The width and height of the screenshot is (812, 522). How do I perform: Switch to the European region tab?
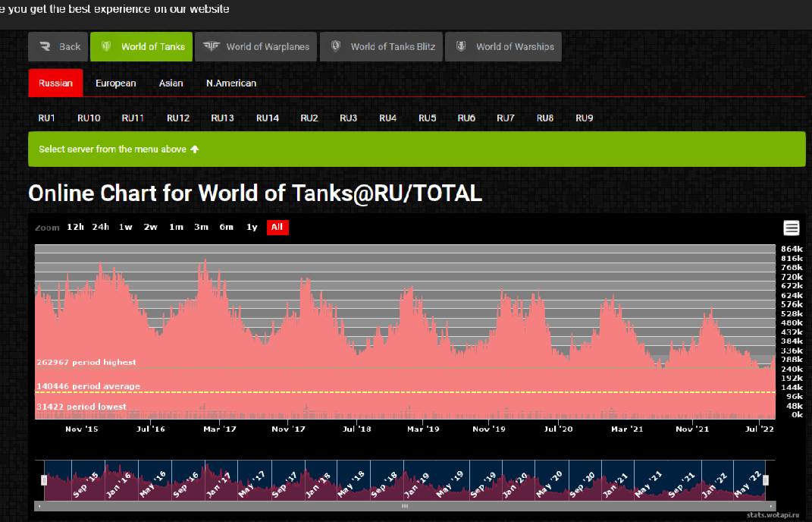coord(115,83)
